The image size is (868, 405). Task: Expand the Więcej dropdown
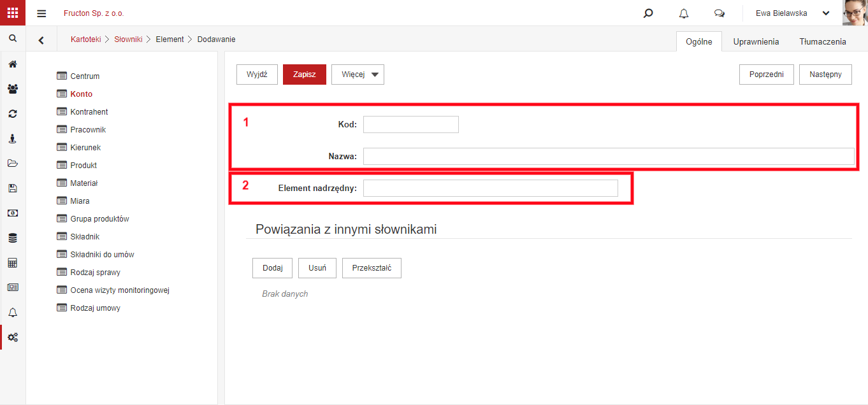(358, 75)
